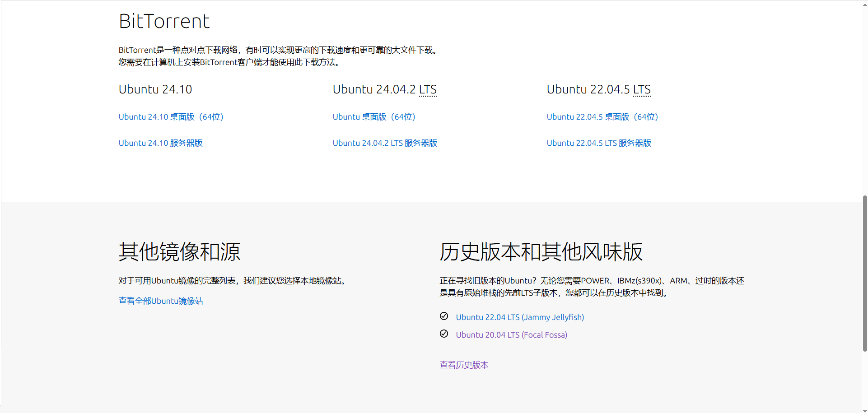Open Ubuntu 24.10 服务器版 torrent link
868x413 pixels.
coord(161,143)
